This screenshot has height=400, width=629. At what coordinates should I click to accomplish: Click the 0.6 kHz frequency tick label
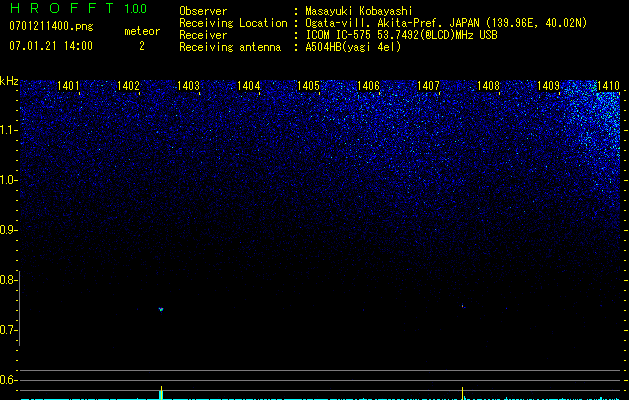click(x=7, y=380)
